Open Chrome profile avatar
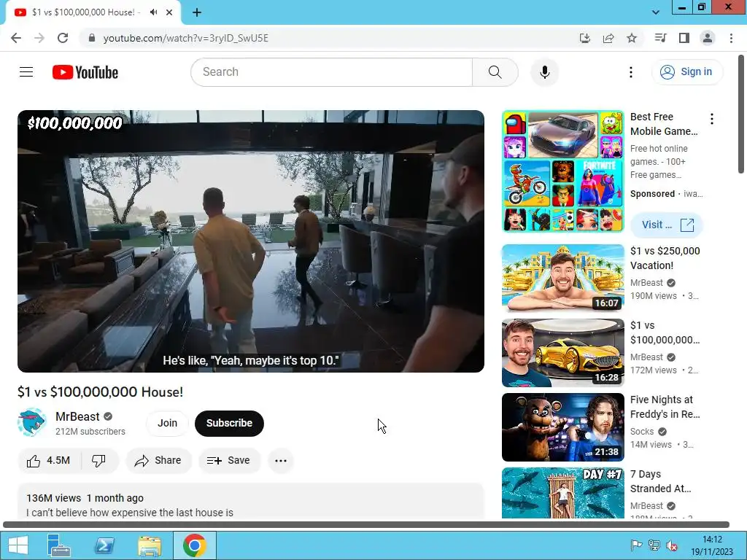Viewport: 747px width, 560px height. tap(708, 38)
